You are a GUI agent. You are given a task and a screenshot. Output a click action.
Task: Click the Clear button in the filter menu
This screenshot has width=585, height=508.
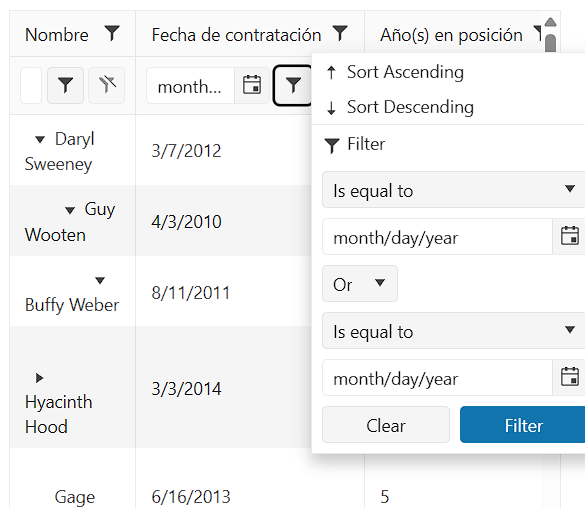click(x=386, y=425)
